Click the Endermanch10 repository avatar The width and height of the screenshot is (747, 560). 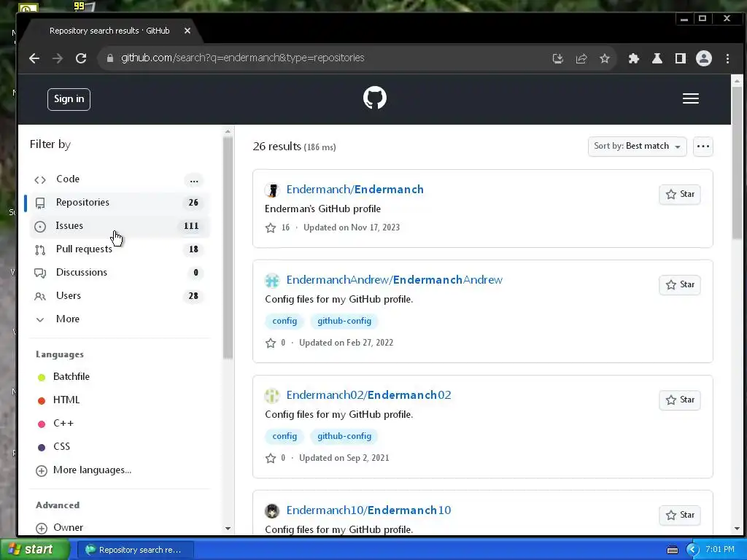pos(272,510)
